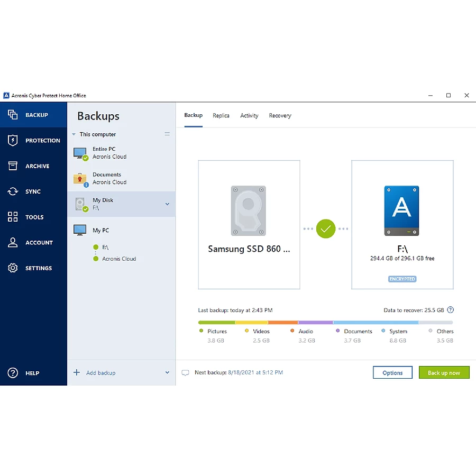The height and width of the screenshot is (476, 476).
Task: Click the 294.4 GB of 296.1 GB free text
Action: click(x=402, y=258)
